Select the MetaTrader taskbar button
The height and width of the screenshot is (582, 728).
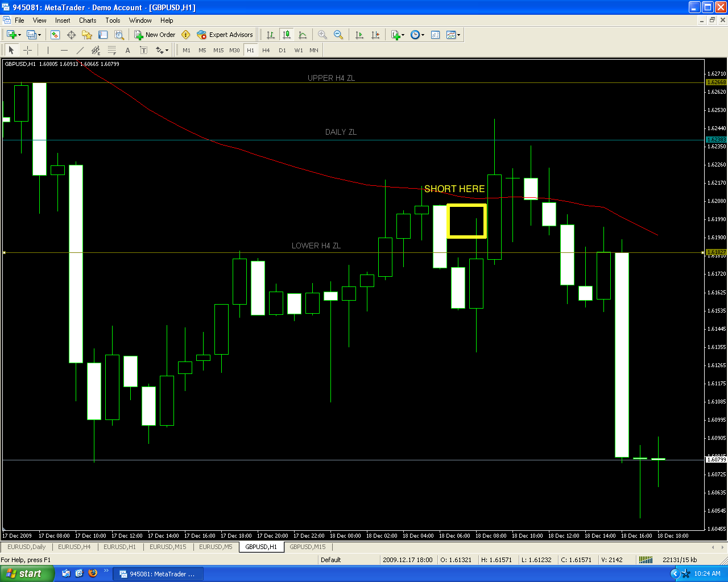[158, 574]
